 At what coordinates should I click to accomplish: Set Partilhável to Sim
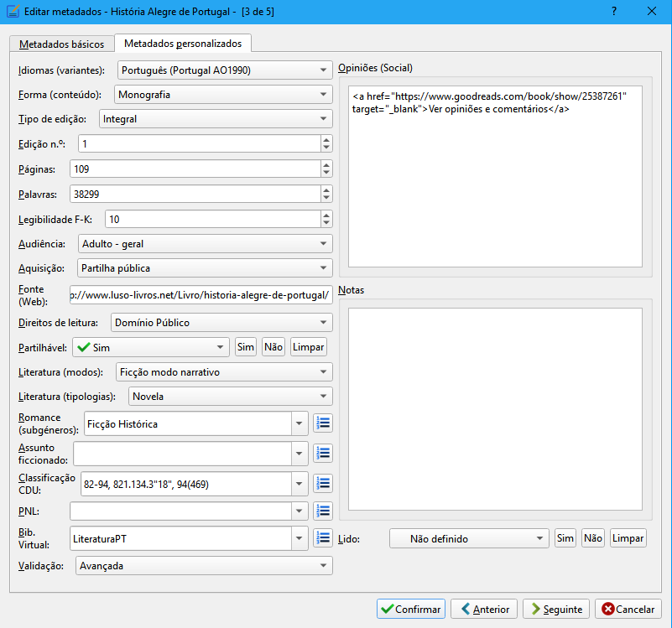click(x=246, y=347)
